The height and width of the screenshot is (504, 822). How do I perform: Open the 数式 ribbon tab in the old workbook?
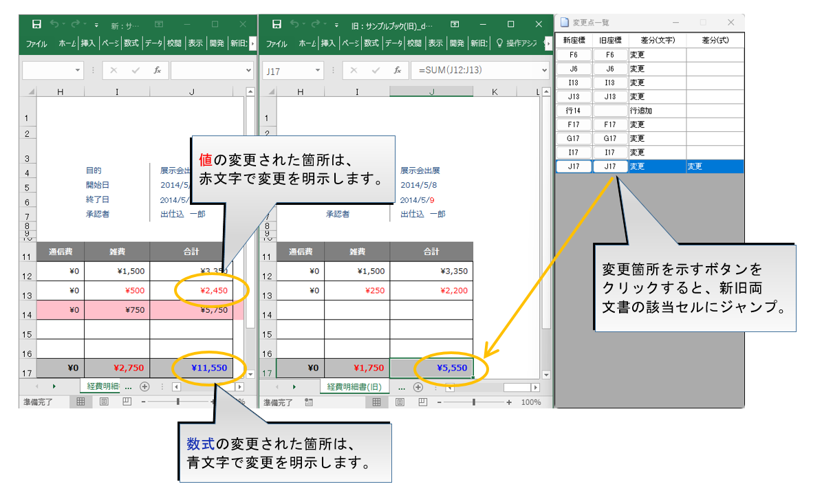[371, 43]
